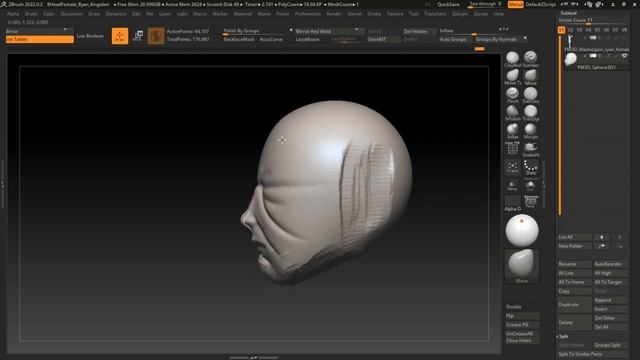Open the Stroke menu

click(374, 14)
